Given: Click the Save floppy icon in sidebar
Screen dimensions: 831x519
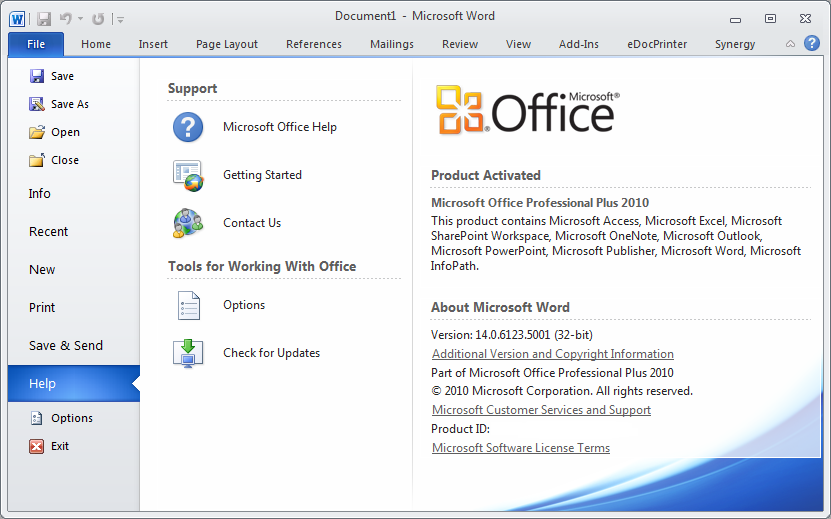Looking at the screenshot, I should click(37, 76).
